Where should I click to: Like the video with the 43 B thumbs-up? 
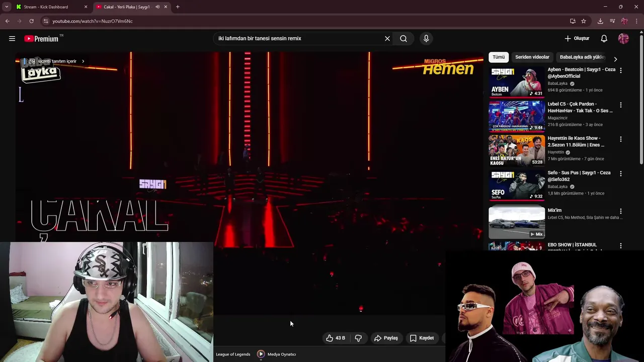336,338
